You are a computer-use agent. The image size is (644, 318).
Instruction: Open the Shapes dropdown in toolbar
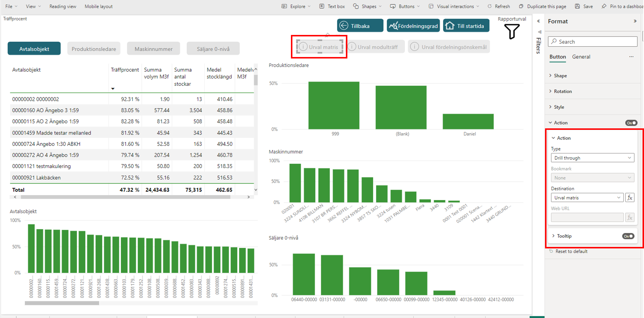(367, 6)
